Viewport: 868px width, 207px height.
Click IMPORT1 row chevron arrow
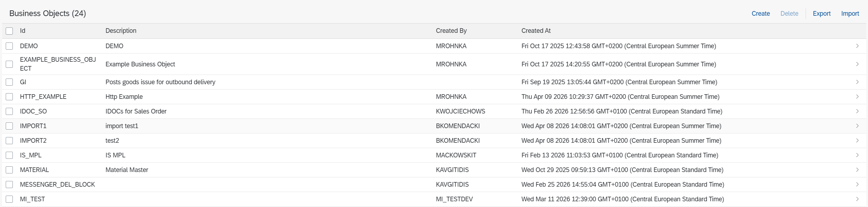(857, 126)
